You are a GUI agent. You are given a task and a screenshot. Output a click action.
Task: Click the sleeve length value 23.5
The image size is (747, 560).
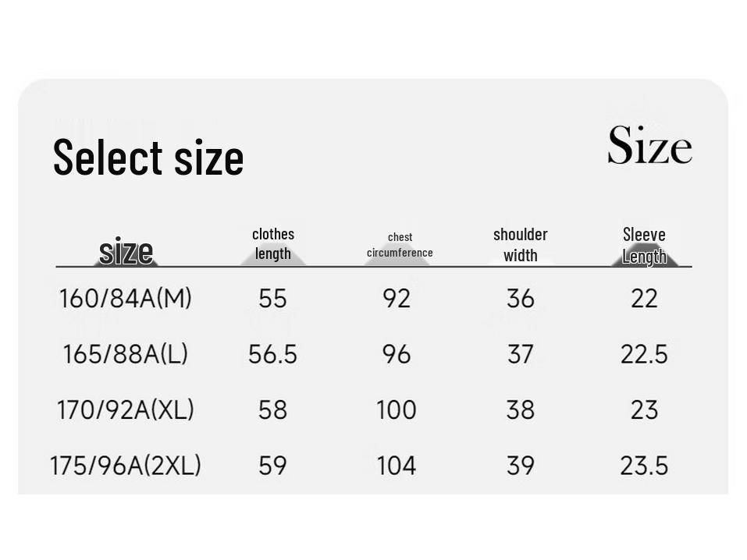(x=644, y=466)
